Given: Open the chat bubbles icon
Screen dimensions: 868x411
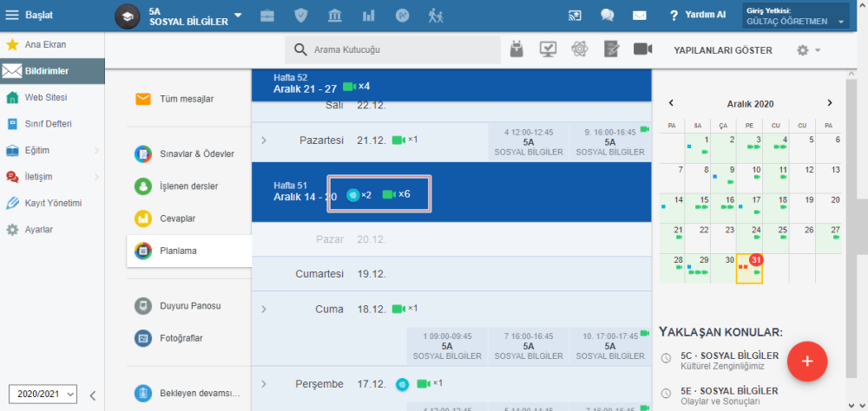Looking at the screenshot, I should (608, 16).
